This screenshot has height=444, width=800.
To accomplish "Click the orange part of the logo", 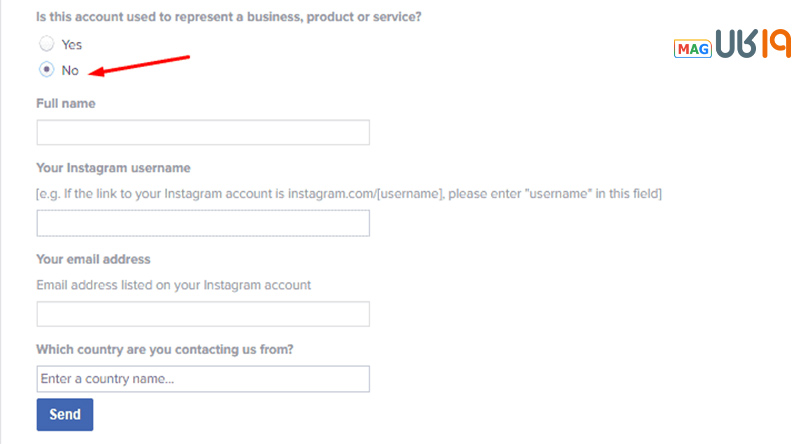I will pyautogui.click(x=777, y=43).
